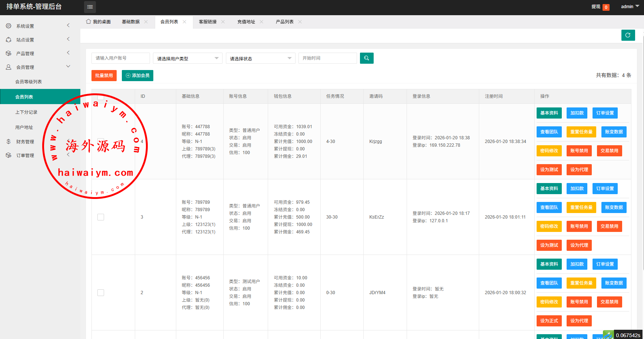Click the finance management dollar icon

[x=9, y=142]
